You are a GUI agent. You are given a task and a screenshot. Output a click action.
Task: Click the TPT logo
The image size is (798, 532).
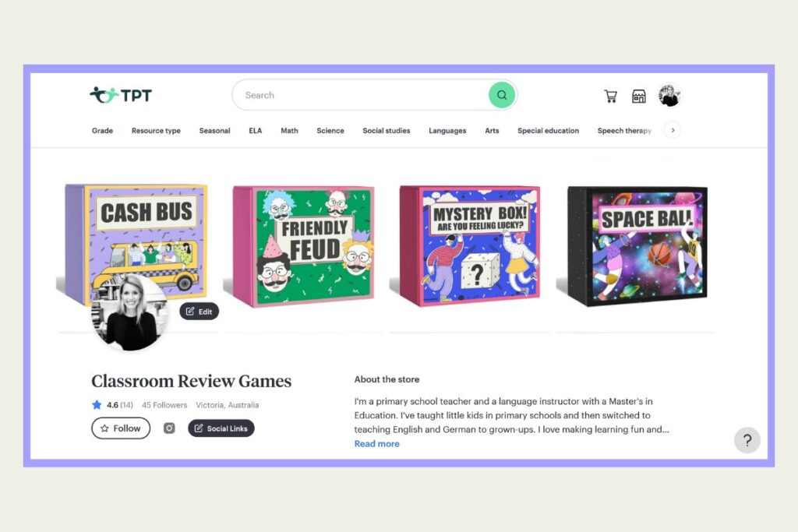pyautogui.click(x=121, y=95)
